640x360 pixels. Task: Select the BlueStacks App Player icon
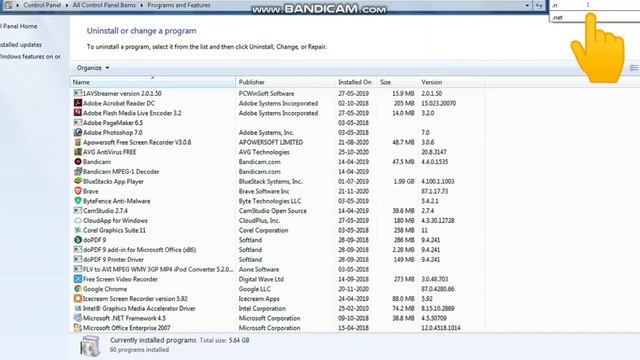click(x=78, y=181)
